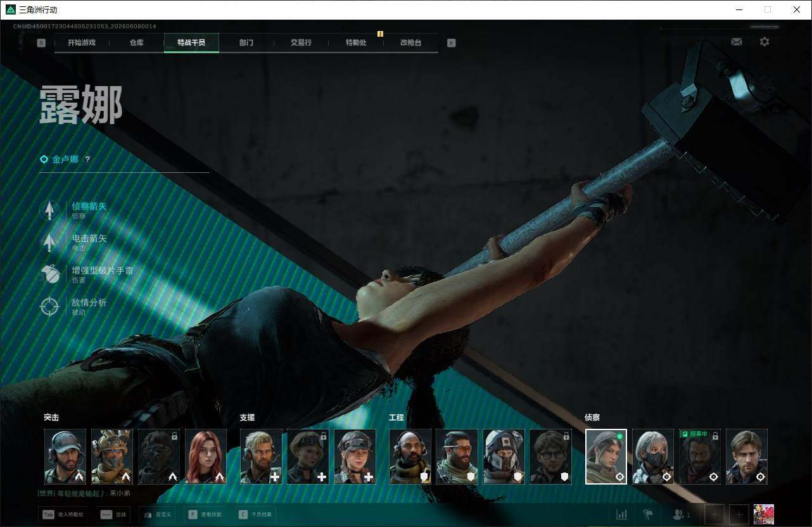Open the statistics bar chart icon
Image resolution: width=812 pixels, height=527 pixels.
pos(622,514)
